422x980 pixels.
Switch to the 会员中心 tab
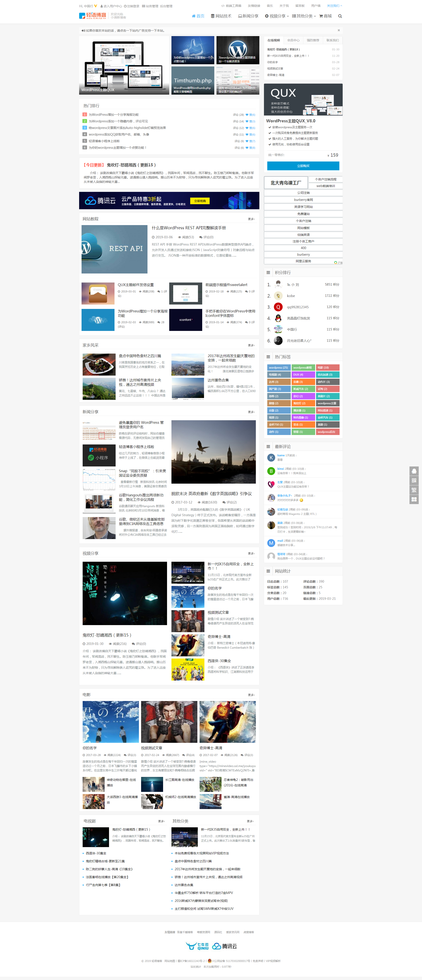click(293, 40)
